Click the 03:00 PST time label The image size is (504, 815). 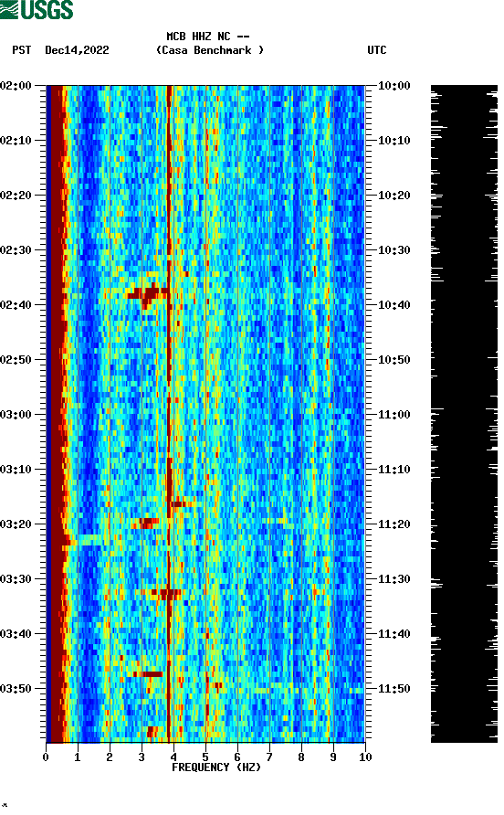coord(16,414)
